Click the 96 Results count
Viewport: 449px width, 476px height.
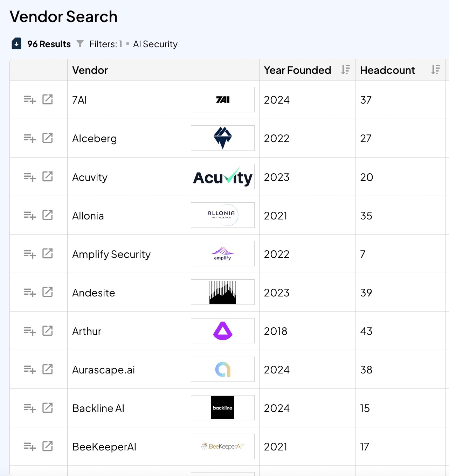pos(49,44)
